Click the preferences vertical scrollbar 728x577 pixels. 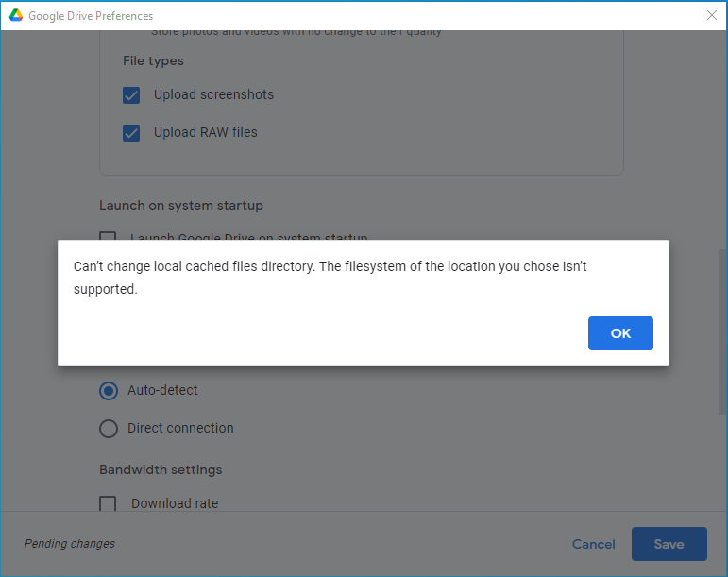(722, 331)
